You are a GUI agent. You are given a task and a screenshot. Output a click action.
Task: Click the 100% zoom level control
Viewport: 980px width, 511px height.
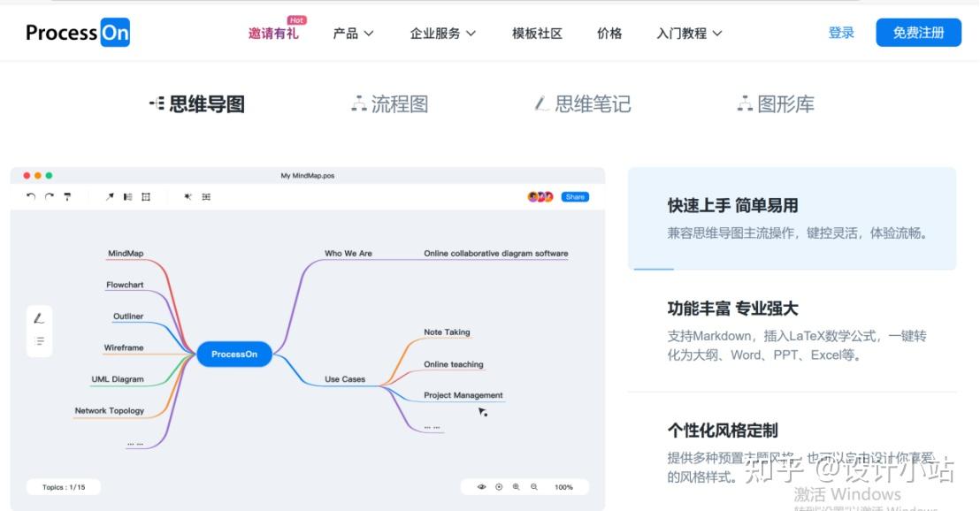[x=563, y=486]
